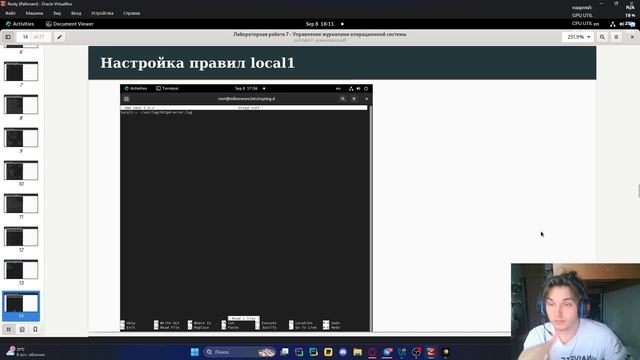
Task: Open the Машина menu in VirtualBox
Action: [x=34, y=13]
